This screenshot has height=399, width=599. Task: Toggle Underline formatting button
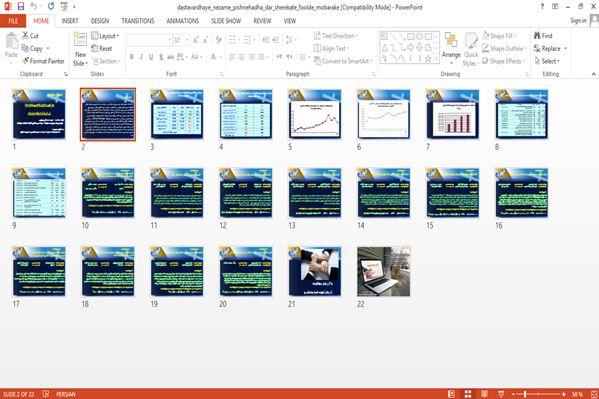click(151, 57)
